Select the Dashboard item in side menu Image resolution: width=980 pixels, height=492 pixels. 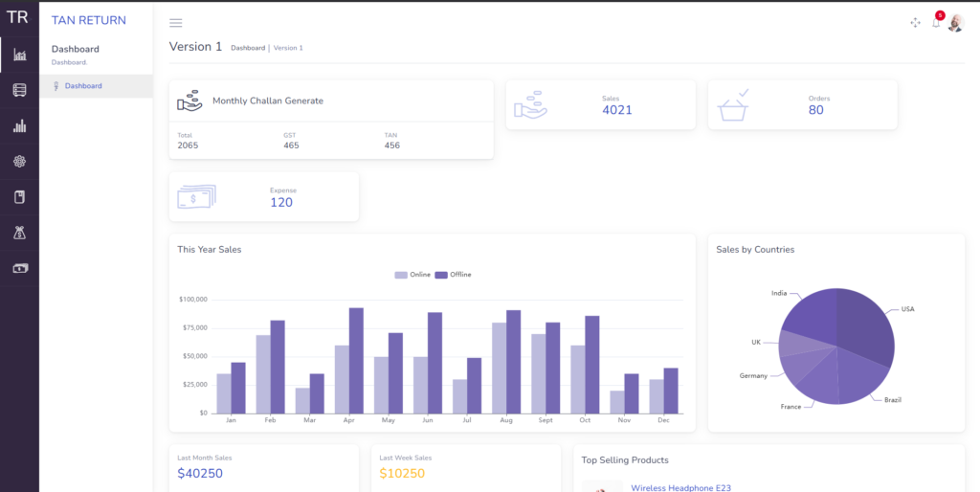[x=84, y=86]
